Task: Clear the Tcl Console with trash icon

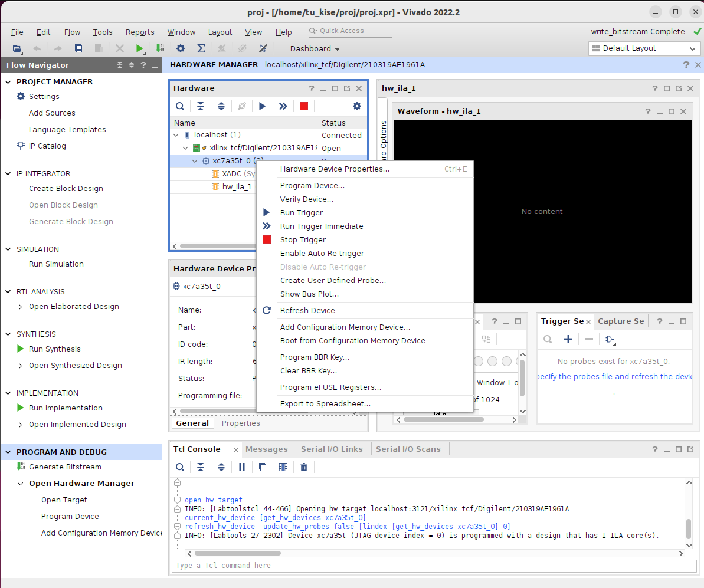Action: [x=304, y=467]
